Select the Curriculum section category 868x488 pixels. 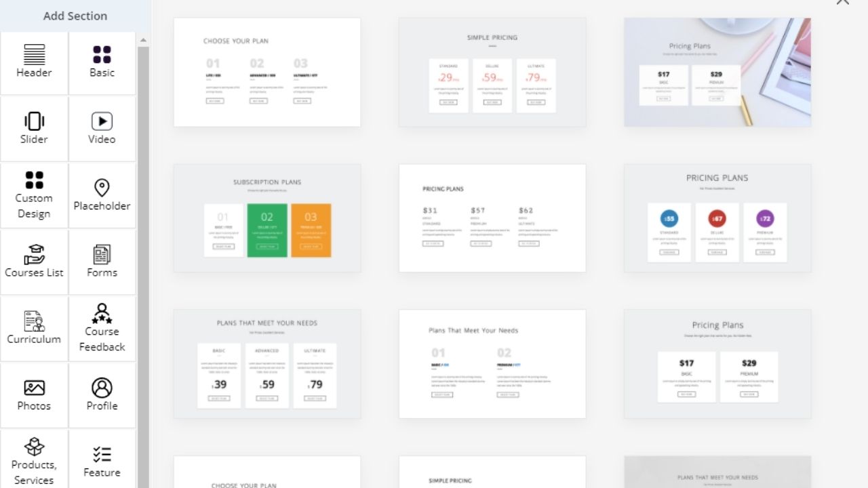tap(34, 328)
